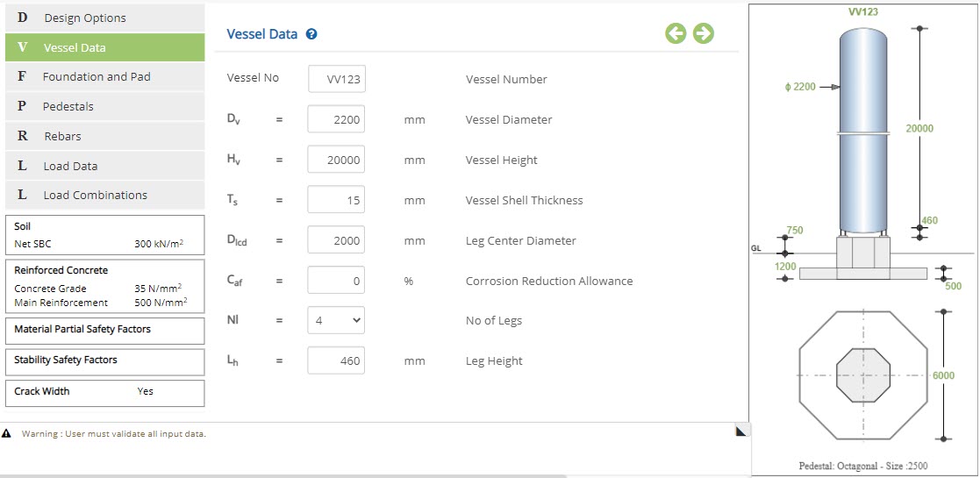Open Foundation and Pad section
The height and width of the screenshot is (478, 980).
click(x=105, y=77)
